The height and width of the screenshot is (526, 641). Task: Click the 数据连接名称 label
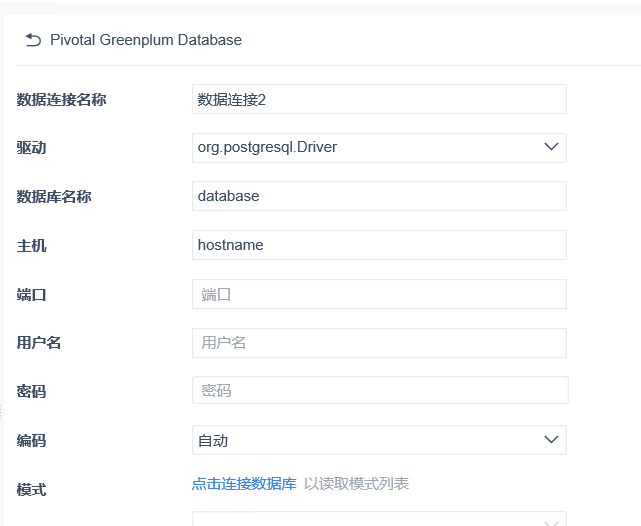(x=61, y=99)
